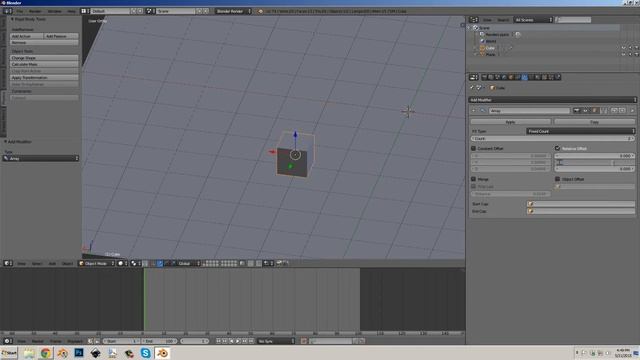Click the Relative Offset X value field
This screenshot has height=360, width=640.
click(x=594, y=156)
